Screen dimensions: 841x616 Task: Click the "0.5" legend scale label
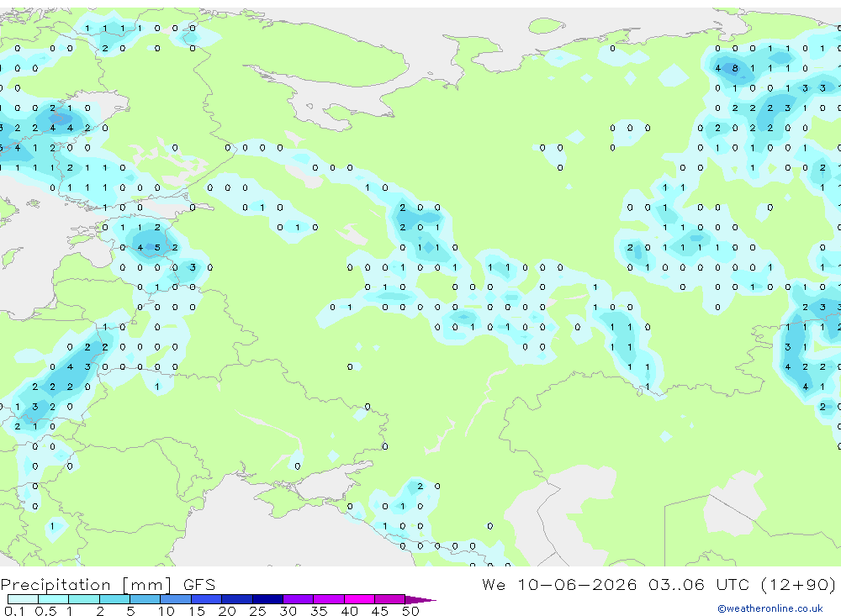point(45,611)
